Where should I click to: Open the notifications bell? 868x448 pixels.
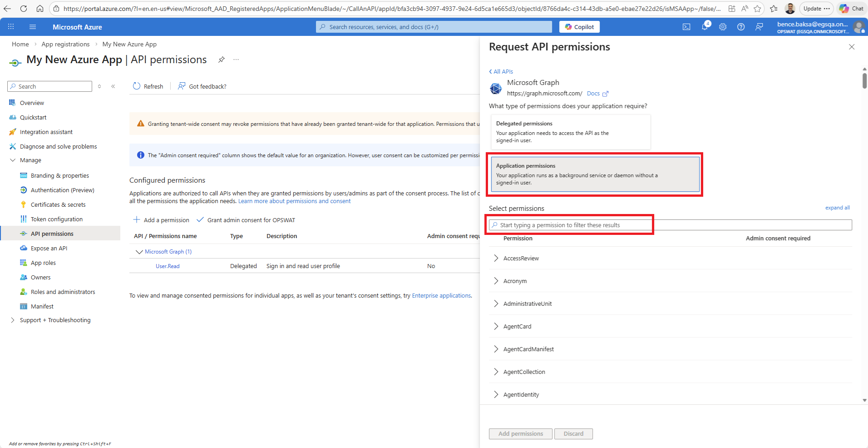[x=705, y=27]
